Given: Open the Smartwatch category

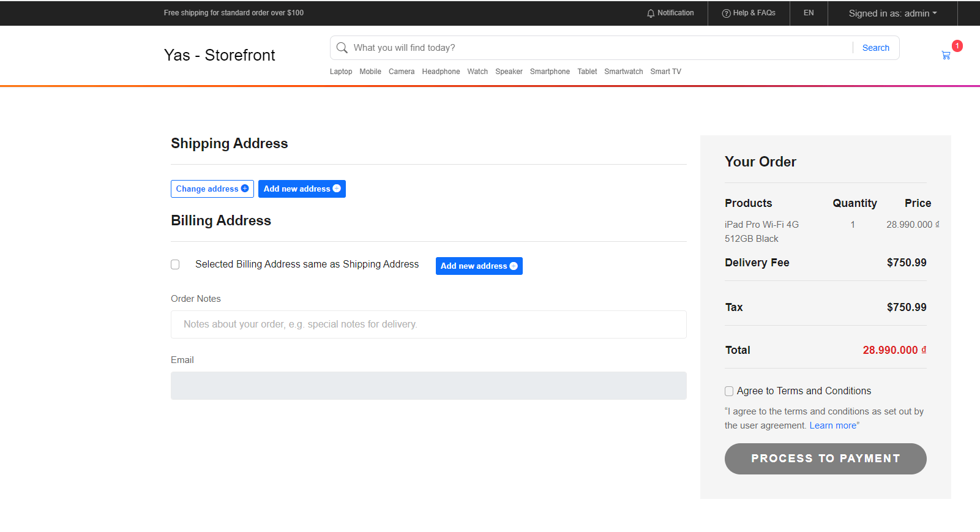Looking at the screenshot, I should (x=624, y=72).
